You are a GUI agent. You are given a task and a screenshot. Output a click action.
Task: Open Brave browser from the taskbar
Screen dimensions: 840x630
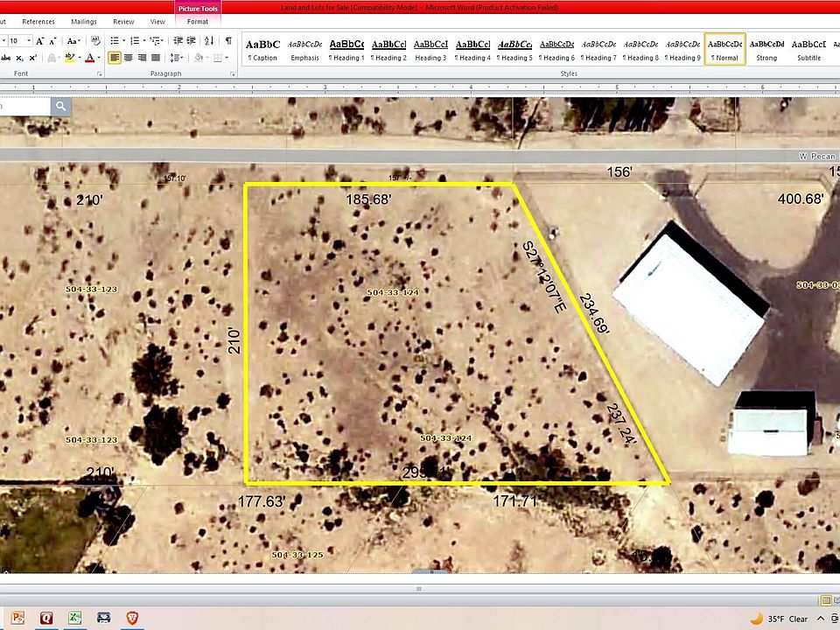pyautogui.click(x=131, y=619)
